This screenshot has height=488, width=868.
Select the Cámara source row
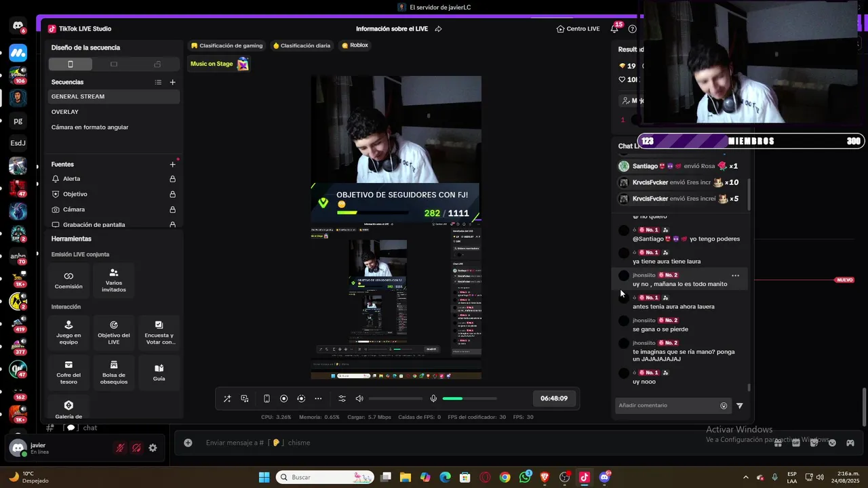pos(114,210)
